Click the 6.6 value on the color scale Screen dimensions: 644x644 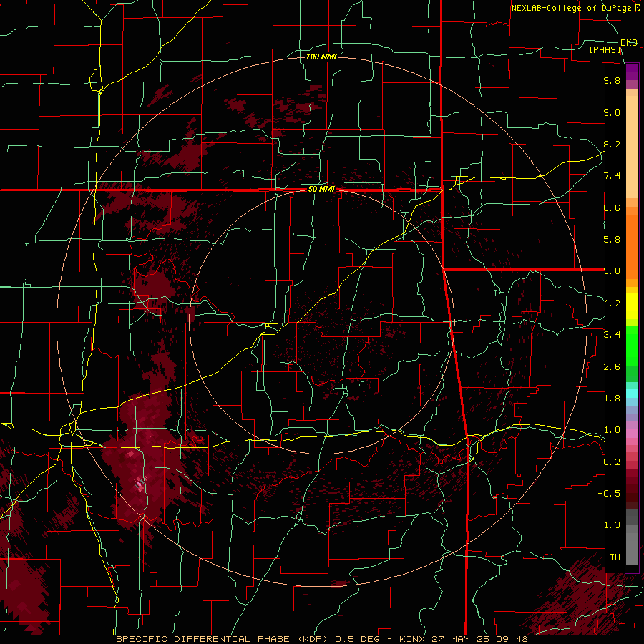612,208
